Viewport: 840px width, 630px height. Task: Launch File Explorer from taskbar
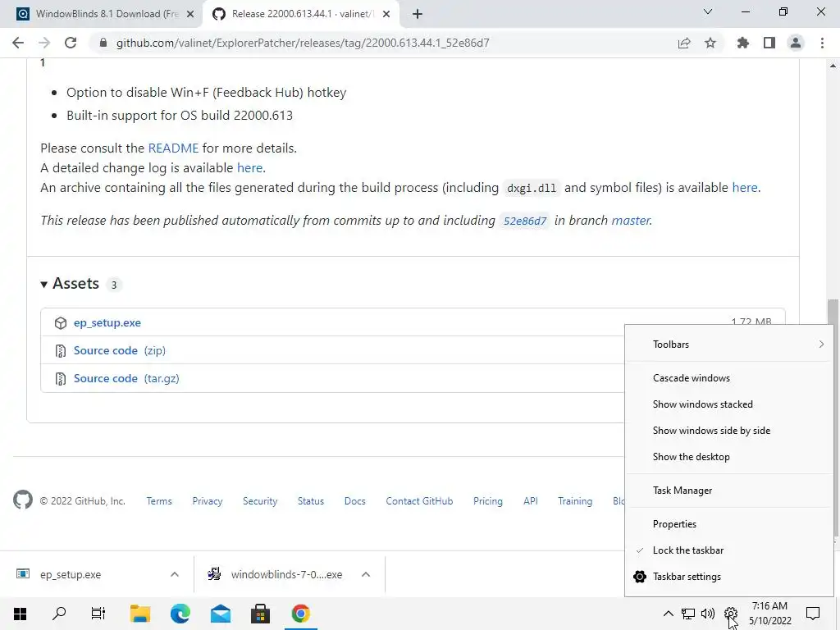pyautogui.click(x=140, y=614)
